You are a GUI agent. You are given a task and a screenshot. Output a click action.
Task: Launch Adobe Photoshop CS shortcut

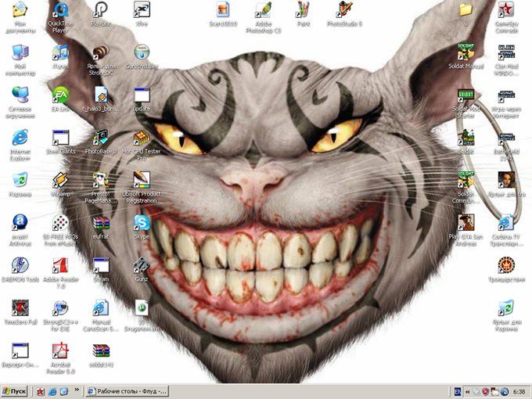[264, 10]
